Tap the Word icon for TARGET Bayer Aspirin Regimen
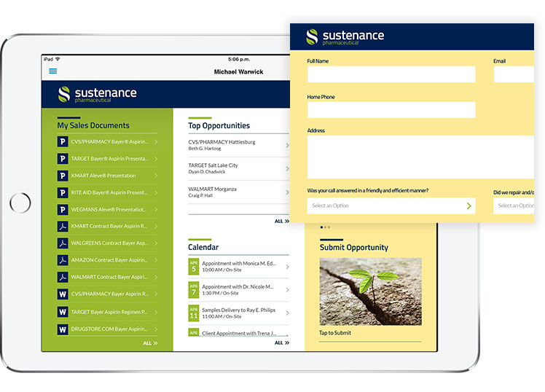This screenshot has width=545, height=392. point(63,312)
